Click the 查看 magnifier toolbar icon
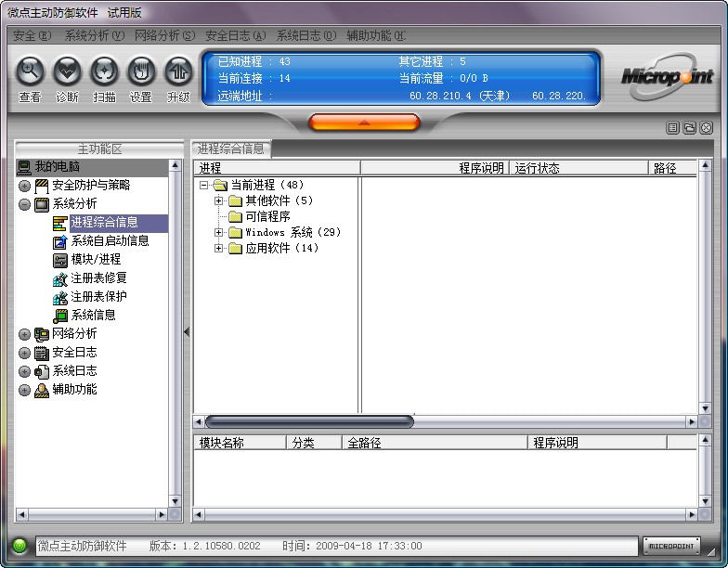The image size is (728, 568). [30, 71]
